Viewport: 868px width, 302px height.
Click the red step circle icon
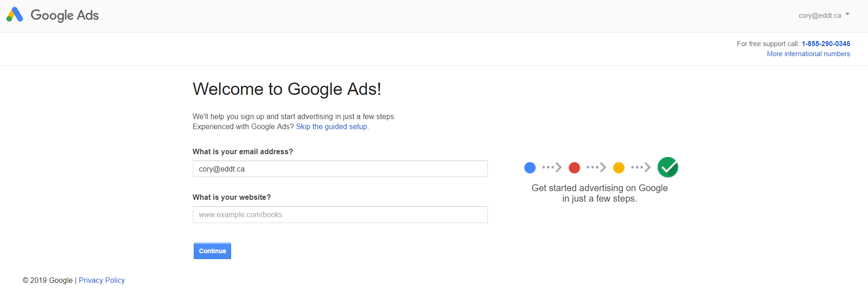coord(574,168)
